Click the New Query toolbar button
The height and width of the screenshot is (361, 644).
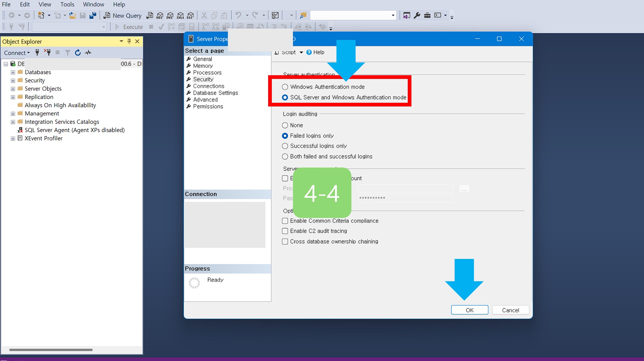click(122, 15)
